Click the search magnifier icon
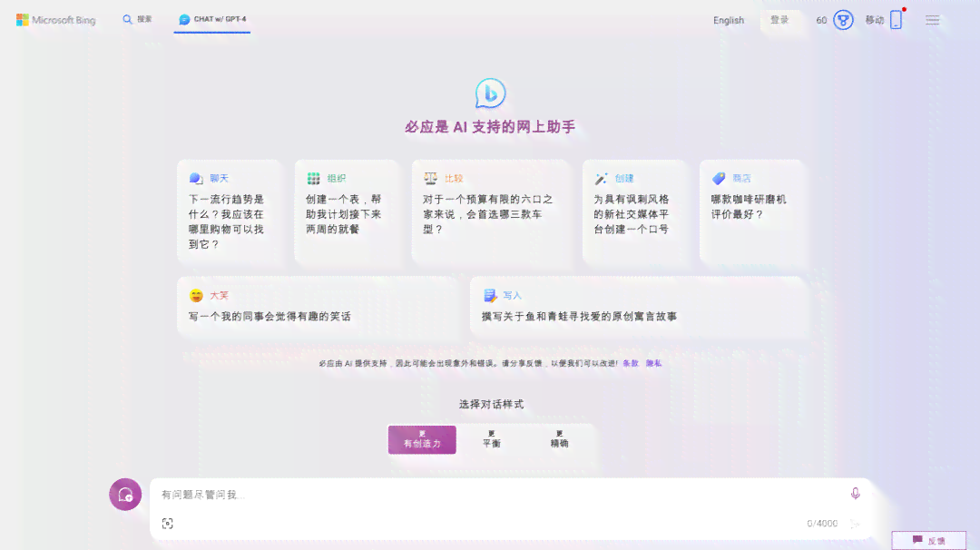 coord(128,19)
